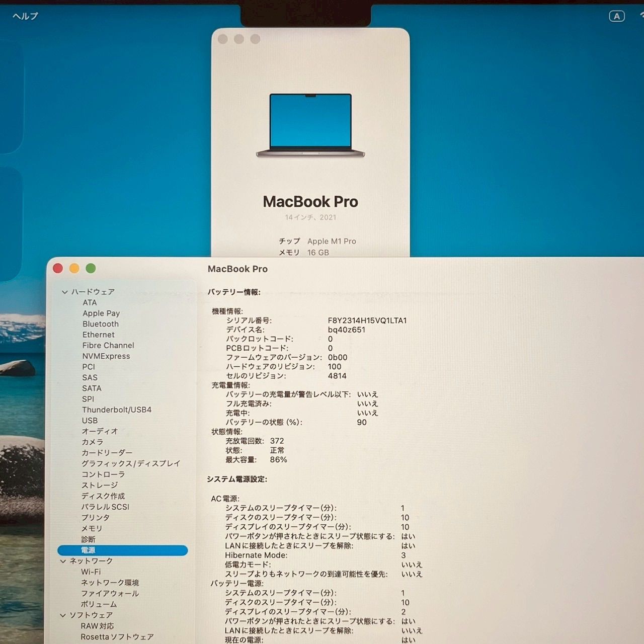Click the 最大容量 value 86%

tap(279, 460)
